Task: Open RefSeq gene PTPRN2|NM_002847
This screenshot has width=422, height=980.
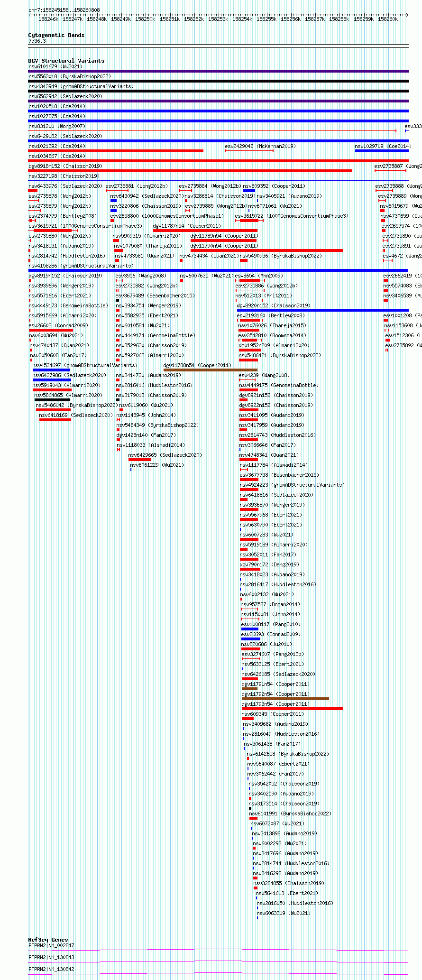Action: (x=51, y=945)
